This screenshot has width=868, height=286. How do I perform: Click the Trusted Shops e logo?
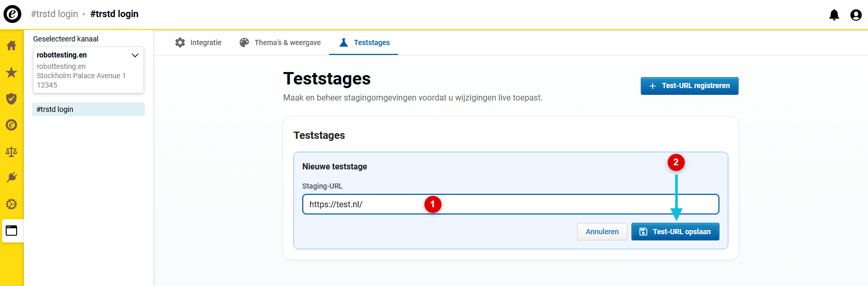(x=12, y=14)
